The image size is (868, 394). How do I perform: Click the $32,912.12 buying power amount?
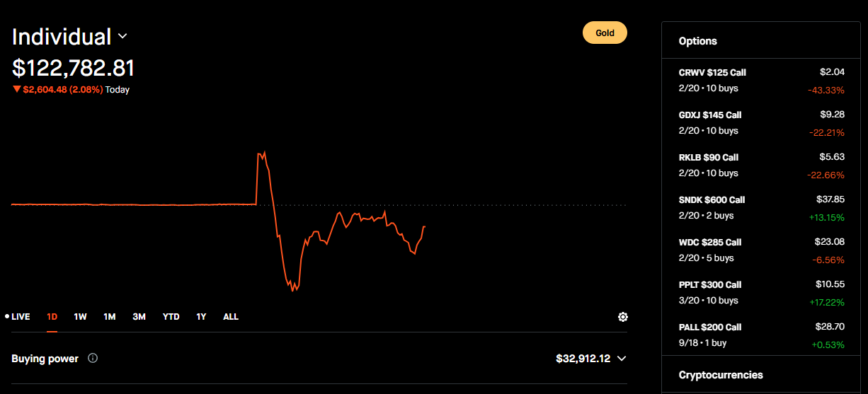coord(583,359)
